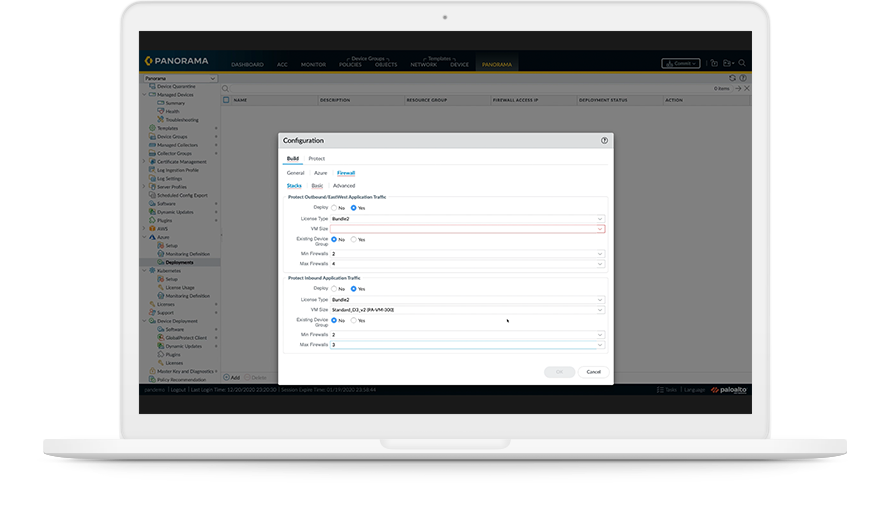Click the Tasks icon in status bar
Viewport: 886px width, 512px height.
661,389
